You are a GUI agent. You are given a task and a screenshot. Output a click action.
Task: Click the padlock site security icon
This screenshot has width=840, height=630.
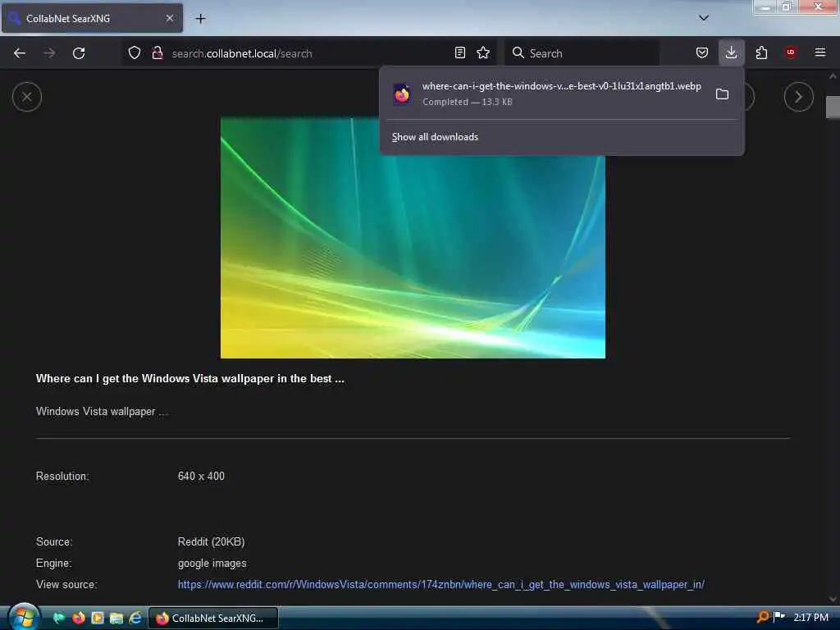click(x=157, y=53)
